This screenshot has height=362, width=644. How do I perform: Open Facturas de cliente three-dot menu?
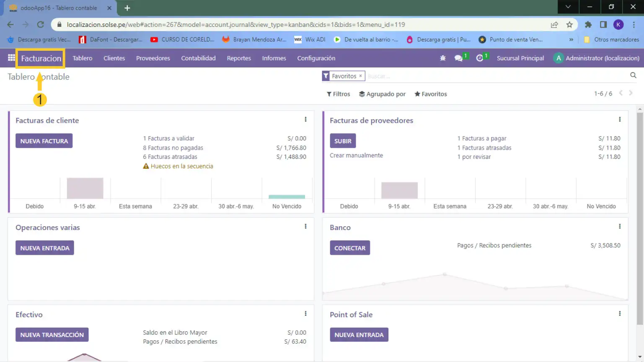(x=305, y=119)
